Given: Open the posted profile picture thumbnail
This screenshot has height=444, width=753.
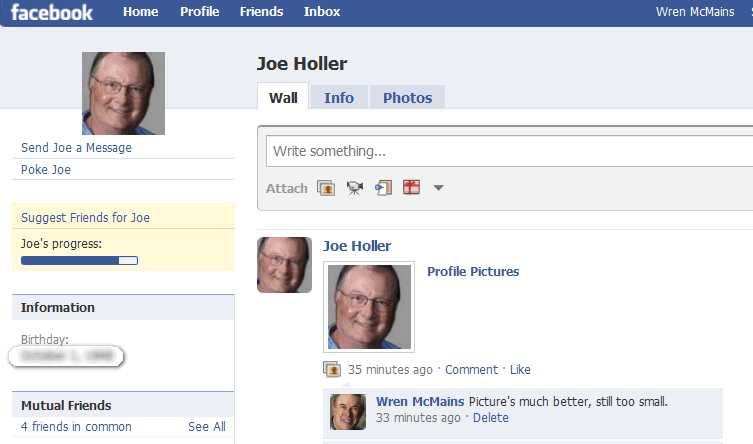Looking at the screenshot, I should 369,307.
